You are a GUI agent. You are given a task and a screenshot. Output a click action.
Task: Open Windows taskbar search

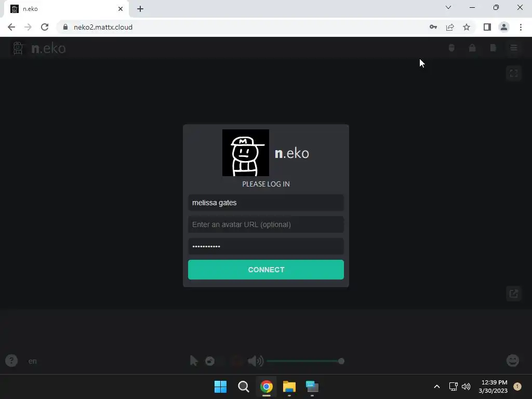pos(243,387)
